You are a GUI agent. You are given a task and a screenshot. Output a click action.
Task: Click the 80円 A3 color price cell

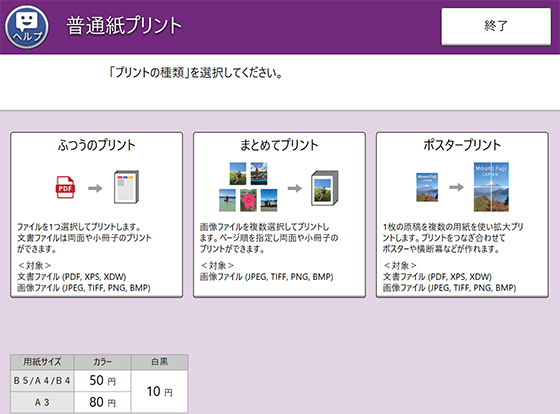click(x=102, y=403)
